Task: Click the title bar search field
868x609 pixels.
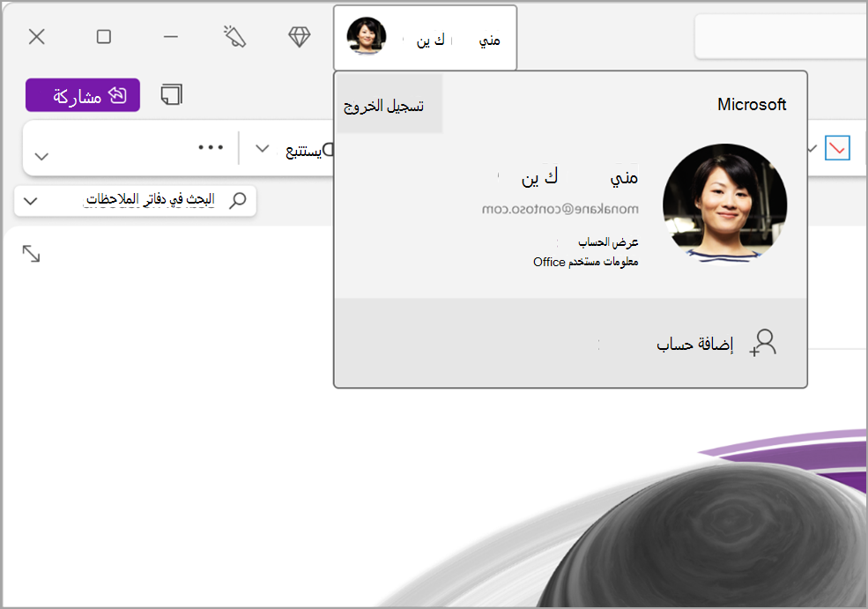Action: tap(781, 37)
